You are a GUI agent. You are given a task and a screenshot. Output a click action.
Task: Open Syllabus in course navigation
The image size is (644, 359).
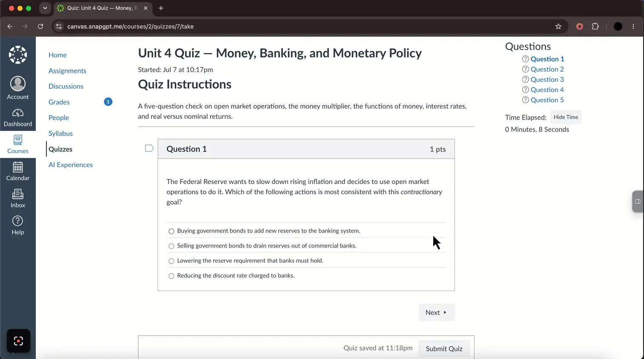click(60, 133)
